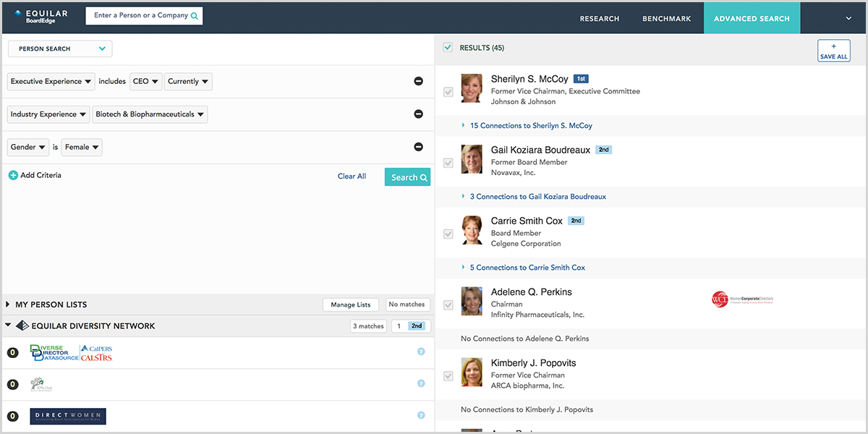This screenshot has height=434, width=868.
Task: Click the magnifier icon in the search box
Action: (x=195, y=16)
